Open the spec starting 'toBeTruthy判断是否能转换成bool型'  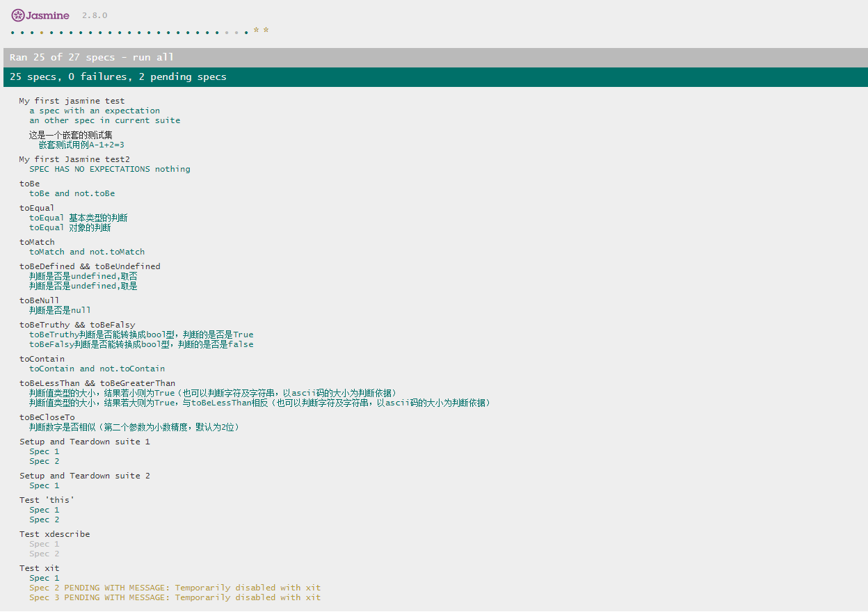141,335
